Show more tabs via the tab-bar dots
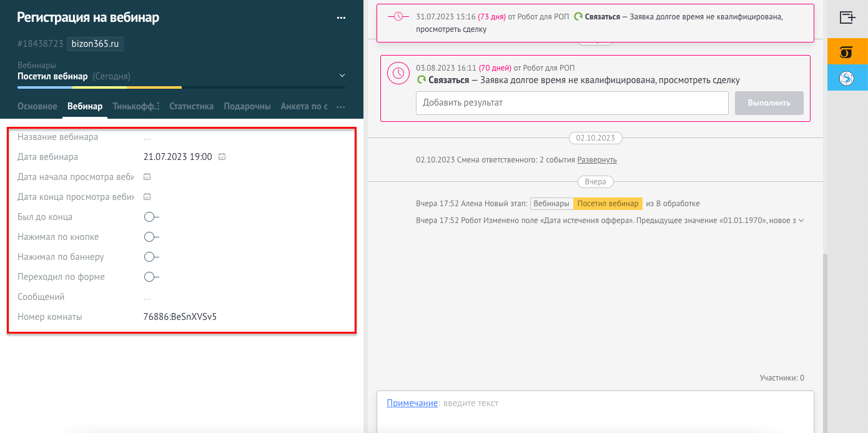This screenshot has width=868, height=433. (x=341, y=107)
